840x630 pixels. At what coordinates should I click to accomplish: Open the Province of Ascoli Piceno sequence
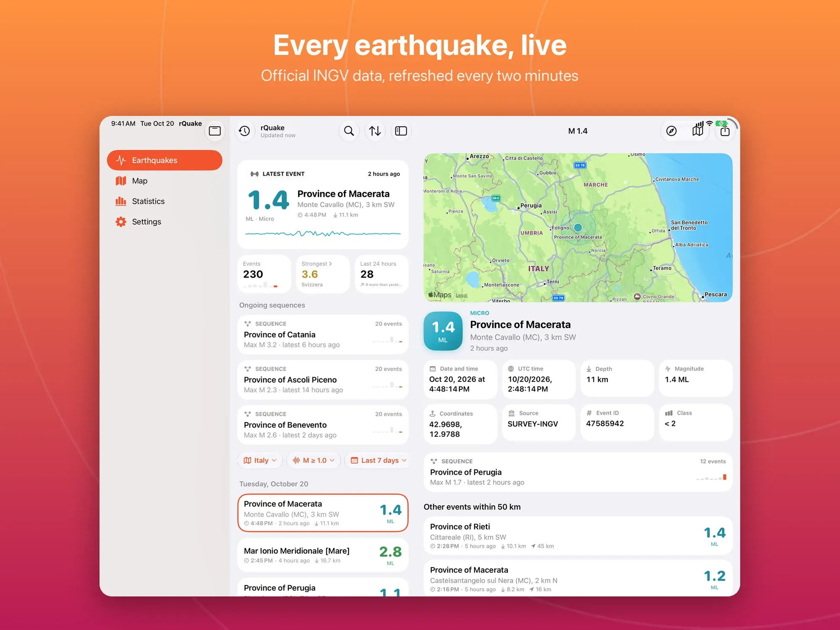click(323, 380)
